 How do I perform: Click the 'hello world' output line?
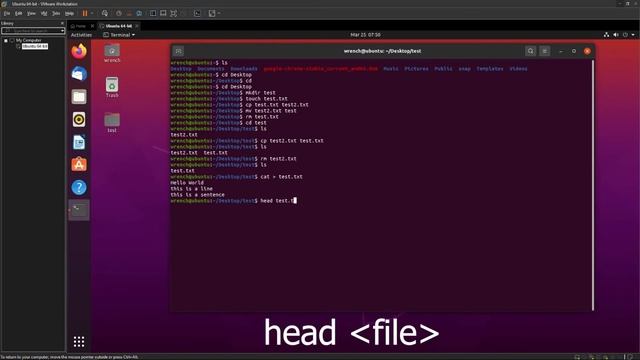(187, 183)
